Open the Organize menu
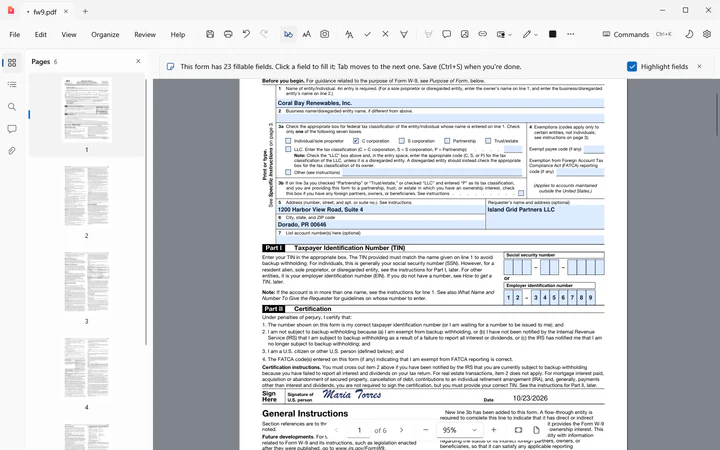Image resolution: width=720 pixels, height=450 pixels. [x=105, y=34]
